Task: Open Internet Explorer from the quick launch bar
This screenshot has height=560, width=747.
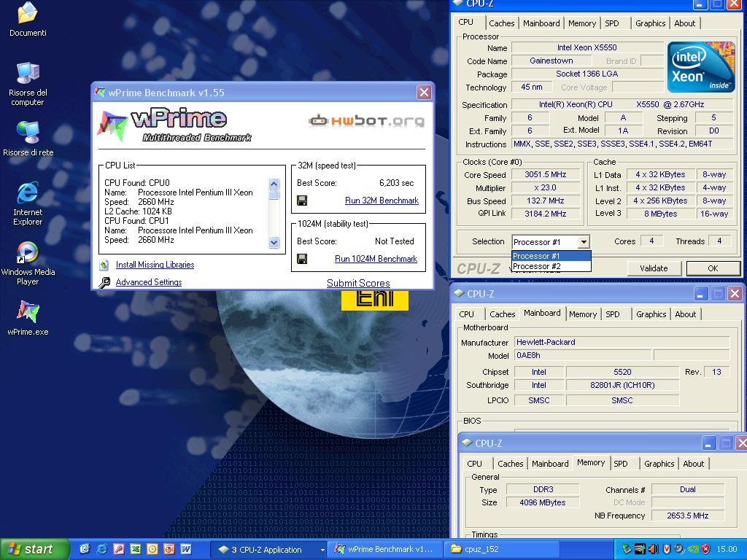Action: (x=101, y=549)
